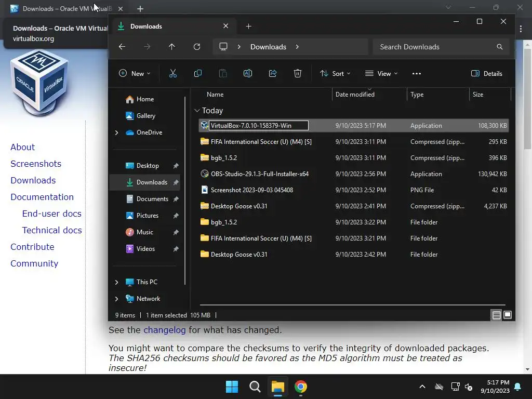532x399 pixels.
Task: Click Explorer file list horizontal scrollbar
Action: [x=353, y=304]
